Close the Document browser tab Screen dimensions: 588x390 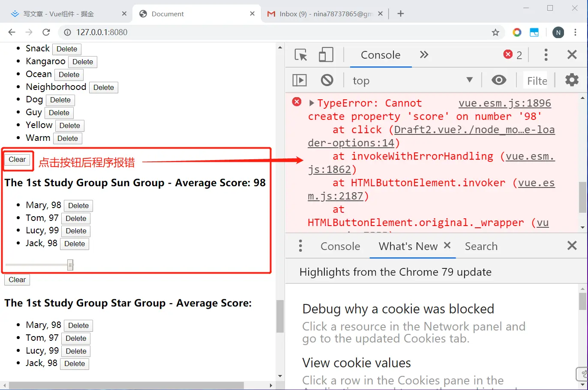(252, 14)
